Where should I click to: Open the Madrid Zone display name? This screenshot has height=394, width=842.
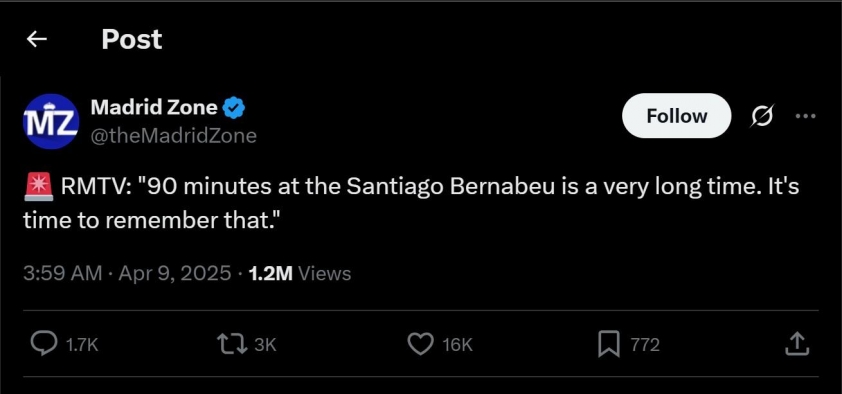point(154,107)
